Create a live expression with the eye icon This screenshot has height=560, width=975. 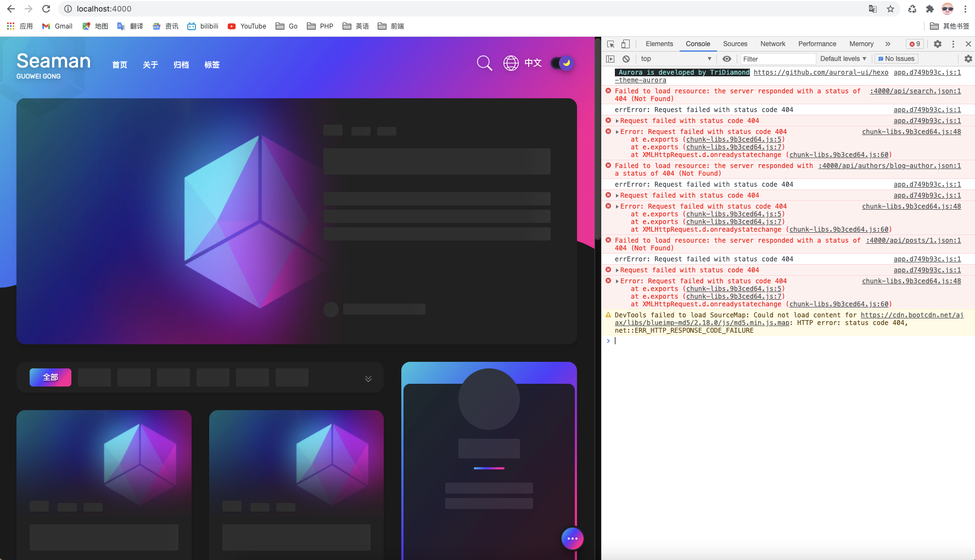(727, 59)
